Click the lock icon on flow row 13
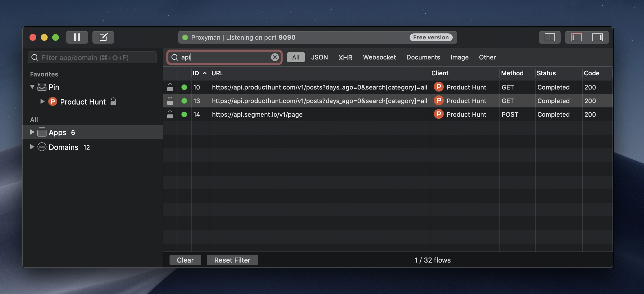 tap(170, 101)
